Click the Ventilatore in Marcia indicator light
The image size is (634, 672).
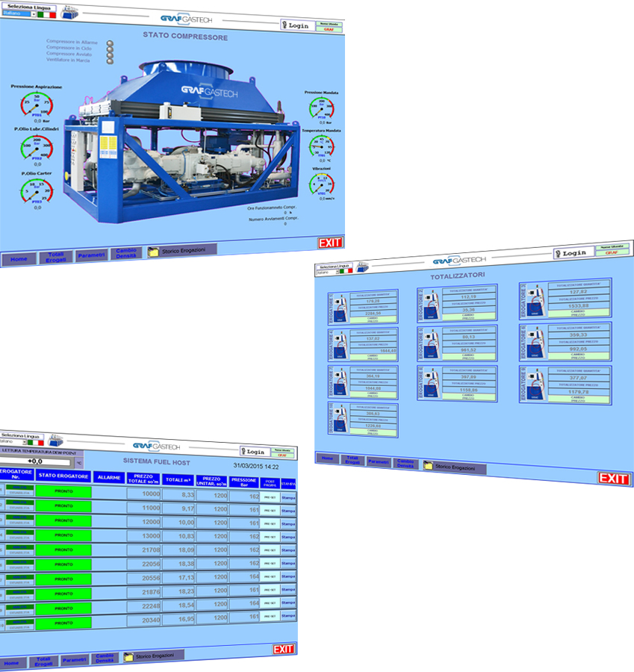(111, 61)
